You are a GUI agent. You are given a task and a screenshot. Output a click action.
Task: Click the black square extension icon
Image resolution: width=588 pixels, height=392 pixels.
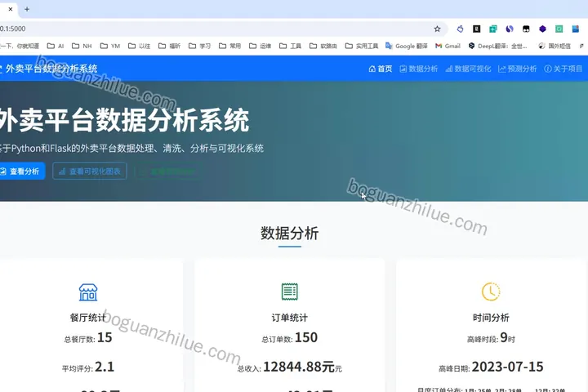[477, 29]
